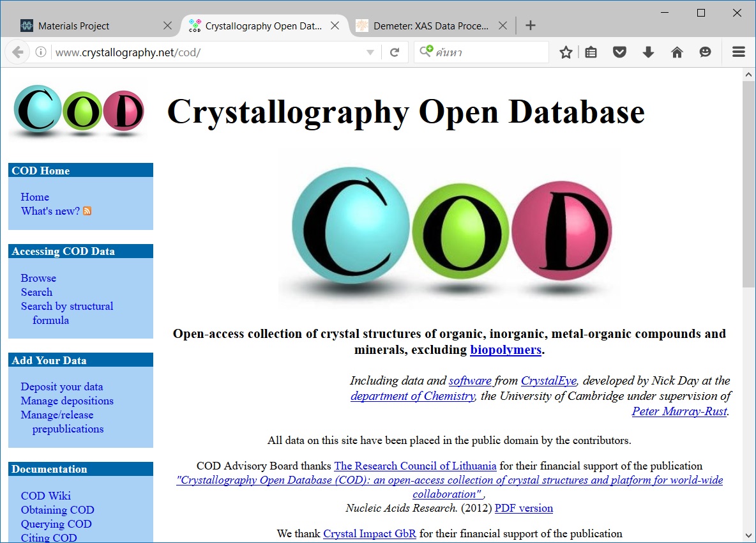
Task: Open Search by structural formula link
Action: click(x=66, y=313)
